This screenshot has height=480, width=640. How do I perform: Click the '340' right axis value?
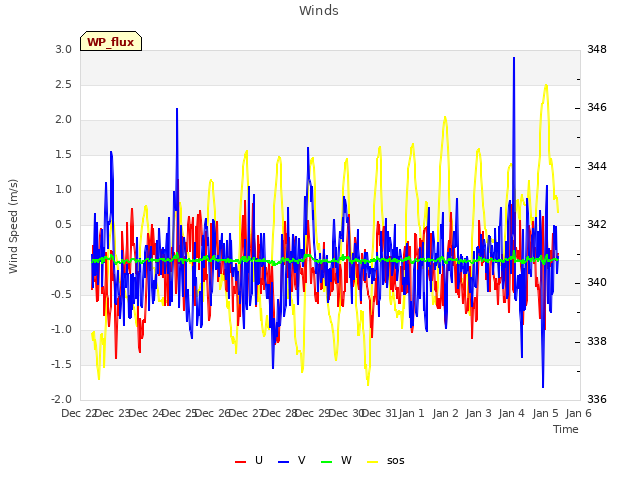[x=597, y=283]
